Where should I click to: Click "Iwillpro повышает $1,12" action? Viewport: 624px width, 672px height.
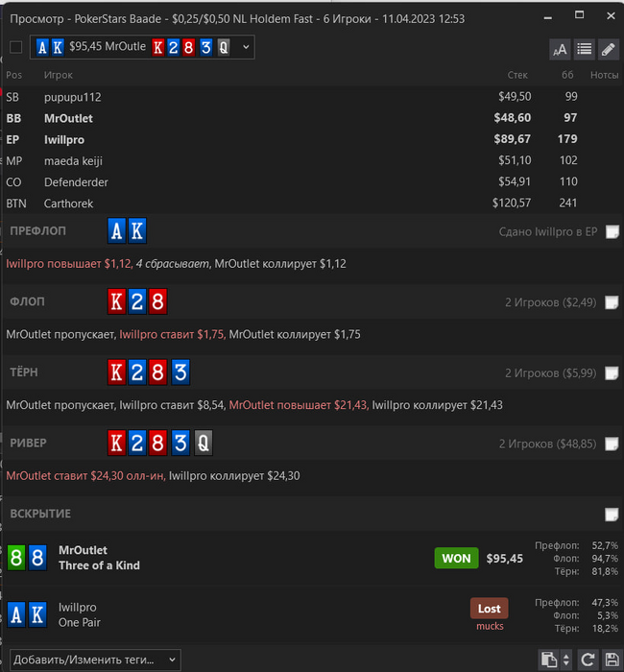69,264
